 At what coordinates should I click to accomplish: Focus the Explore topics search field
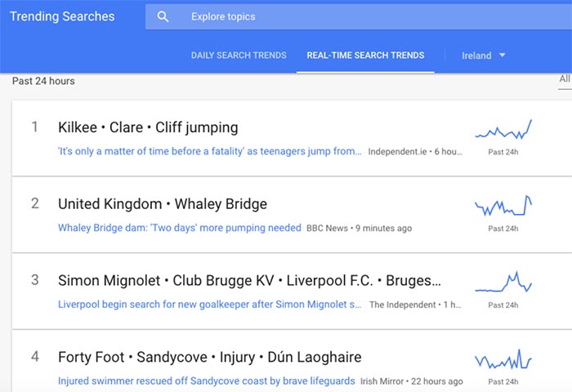pyautogui.click(x=359, y=16)
